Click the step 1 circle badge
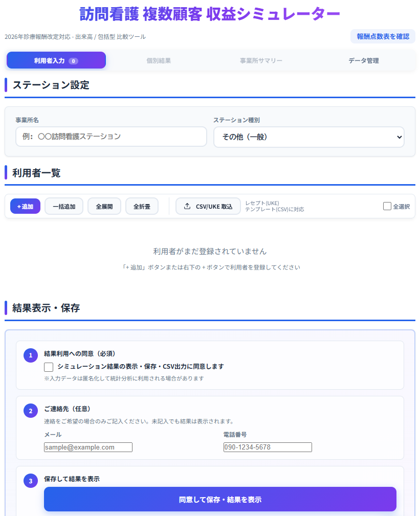Image resolution: width=420 pixels, height=516 pixels. click(31, 355)
